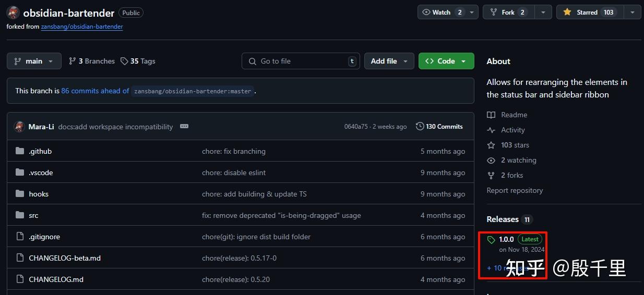The width and height of the screenshot is (644, 295).
Task: Expand the commit message ellipsis button
Action: click(184, 127)
